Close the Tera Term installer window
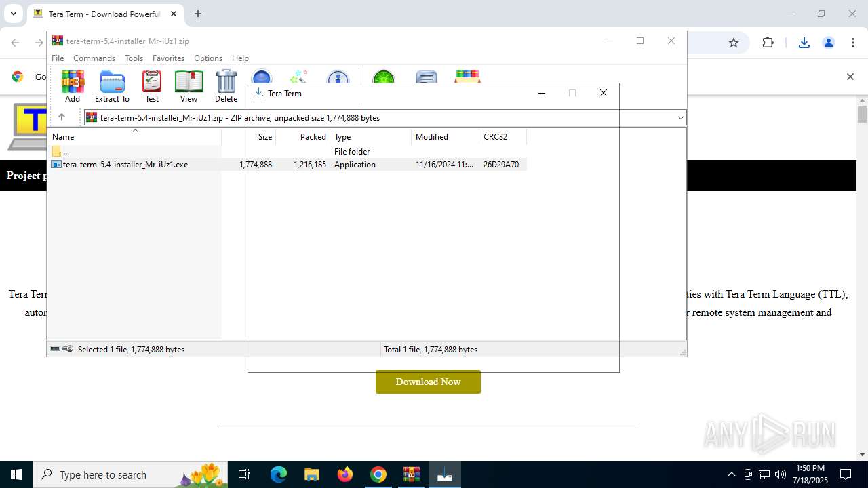 click(603, 93)
